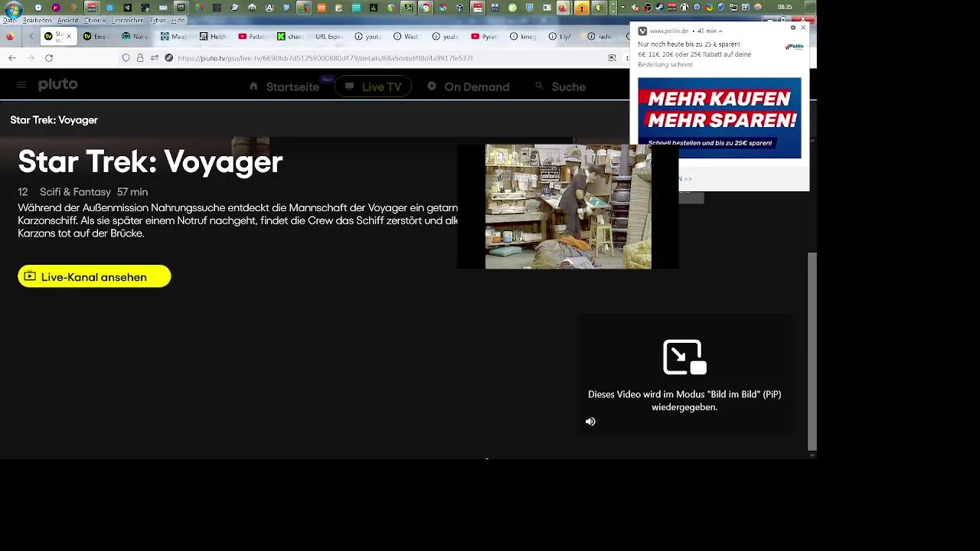This screenshot has height=551, width=980.
Task: Switch to the 'Eine' Pluto TV tab
Action: [96, 36]
